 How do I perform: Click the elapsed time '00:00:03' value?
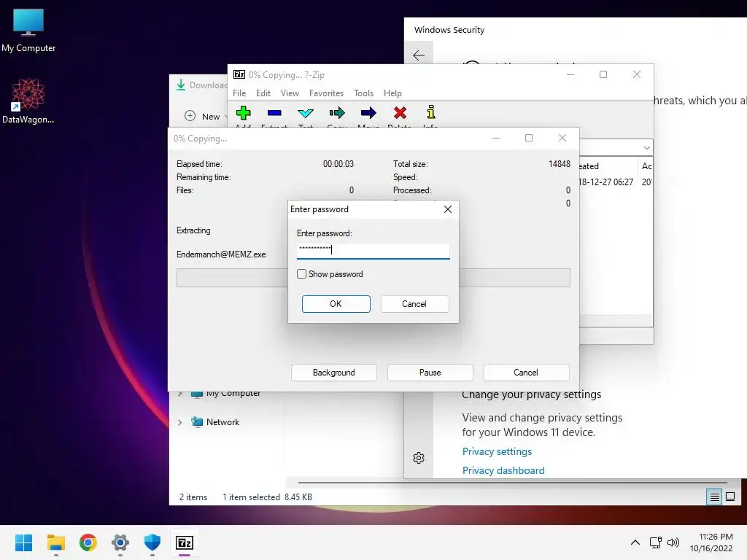tap(338, 164)
